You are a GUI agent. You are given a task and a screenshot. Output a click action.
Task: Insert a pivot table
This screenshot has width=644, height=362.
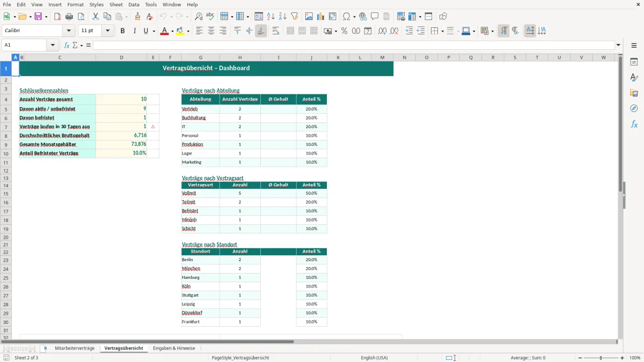pyautogui.click(x=333, y=17)
